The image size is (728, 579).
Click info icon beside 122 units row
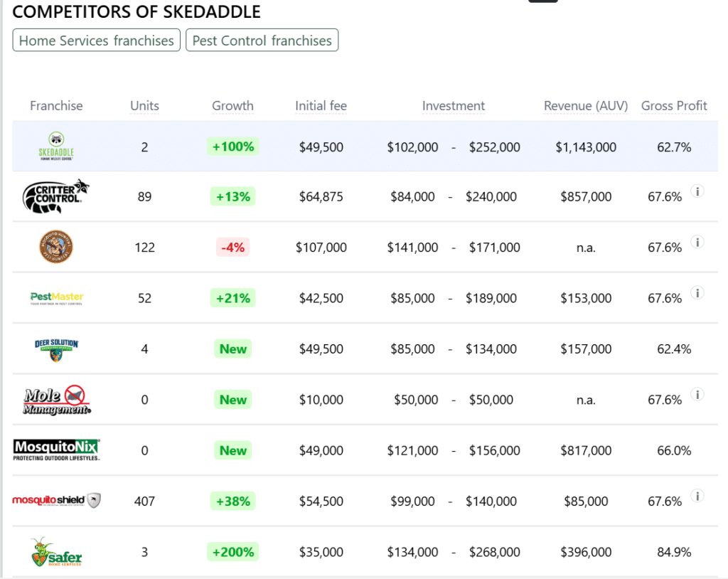(697, 242)
